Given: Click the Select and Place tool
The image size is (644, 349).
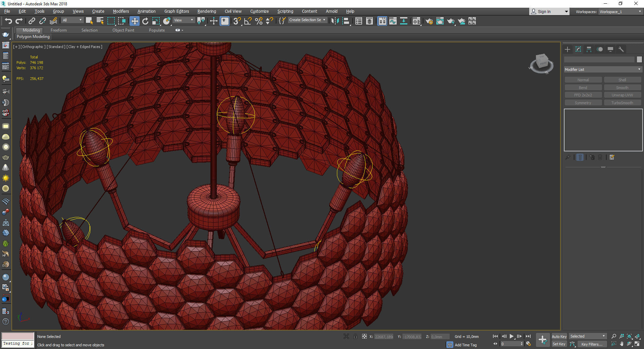Looking at the screenshot, I should pyautogui.click(x=167, y=21).
